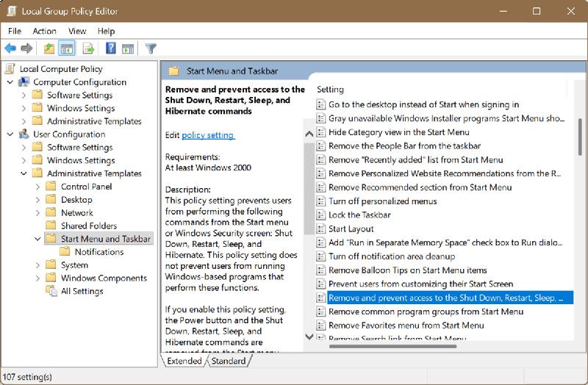Screen dimensions: 588x385
Task: Click the All Settings tree icon
Action: tap(51, 290)
